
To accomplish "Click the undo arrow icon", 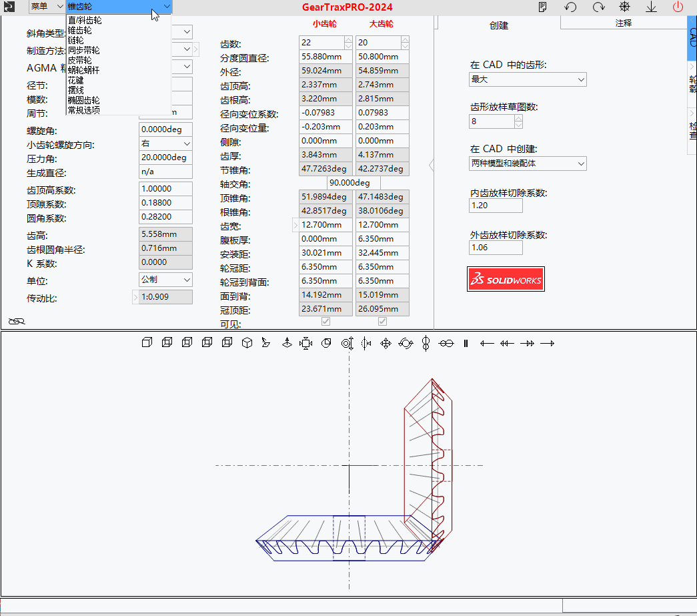I will 570,7.
